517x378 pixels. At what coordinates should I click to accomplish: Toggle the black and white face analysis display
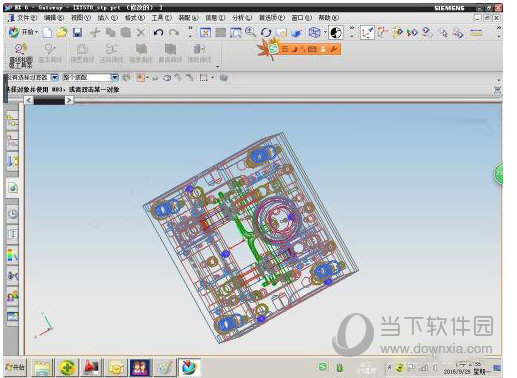tap(336, 33)
